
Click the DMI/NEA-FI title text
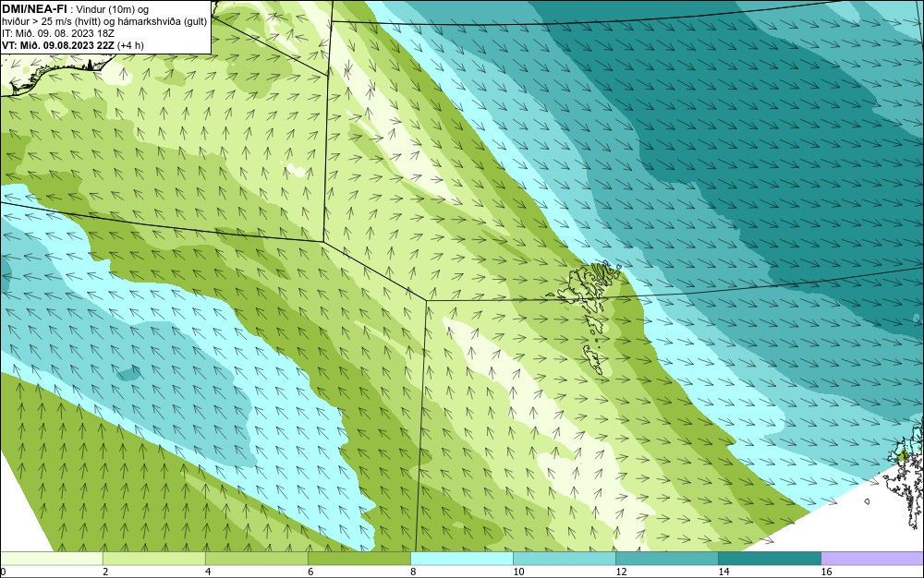click(x=34, y=7)
